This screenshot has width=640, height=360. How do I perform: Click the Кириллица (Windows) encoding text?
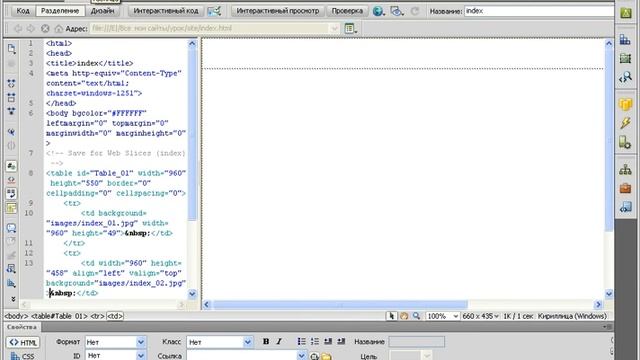pos(572,316)
